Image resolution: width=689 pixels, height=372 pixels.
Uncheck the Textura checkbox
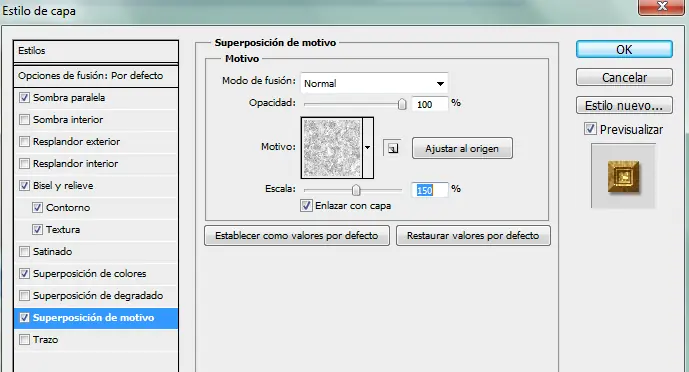pyautogui.click(x=38, y=229)
